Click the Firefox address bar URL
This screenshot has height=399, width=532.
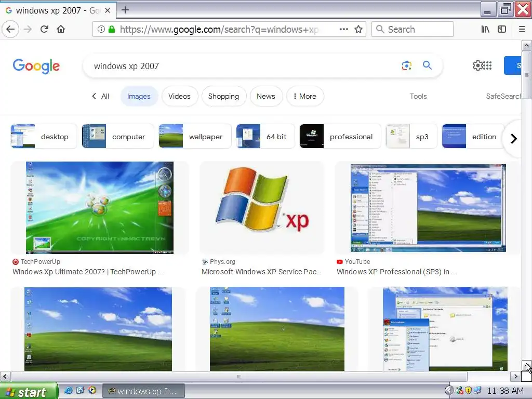click(x=219, y=30)
